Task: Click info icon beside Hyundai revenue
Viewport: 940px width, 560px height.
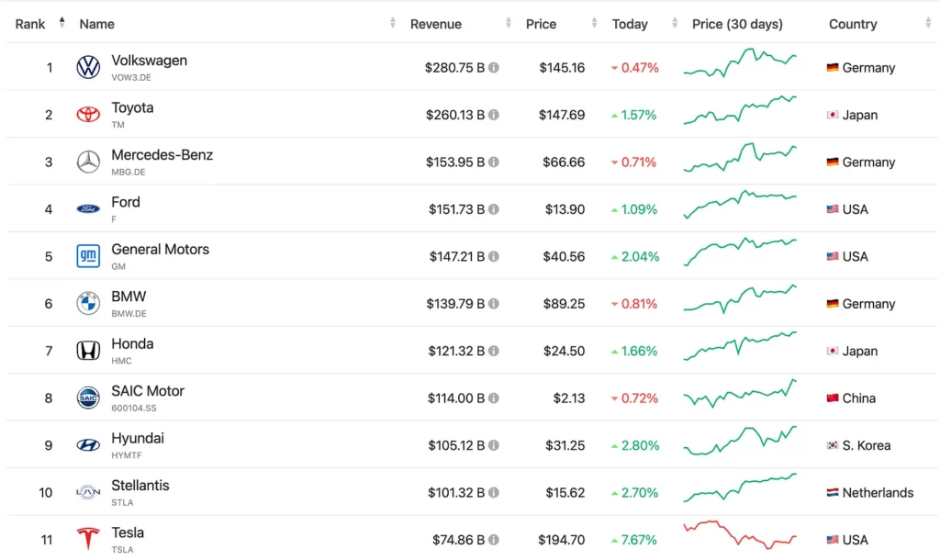Action: pyautogui.click(x=494, y=445)
